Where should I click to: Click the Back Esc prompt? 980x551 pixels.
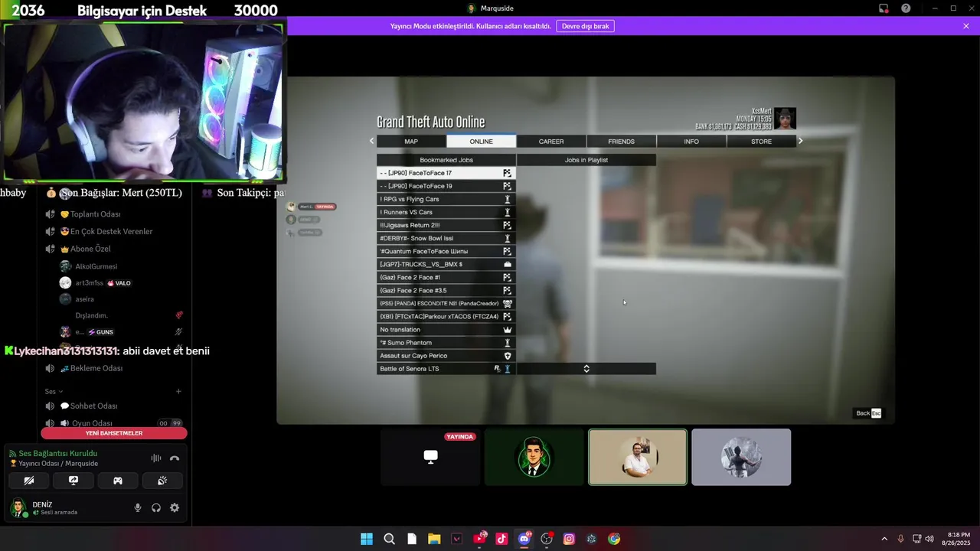[x=868, y=413]
